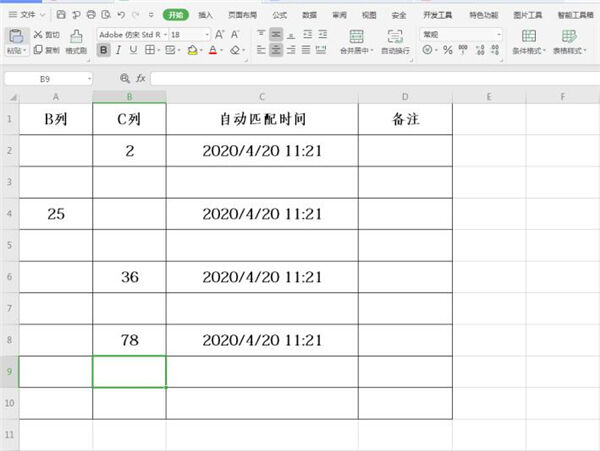600x451 pixels.
Task: Open the font size dropdown showing 18
Action: pos(207,35)
